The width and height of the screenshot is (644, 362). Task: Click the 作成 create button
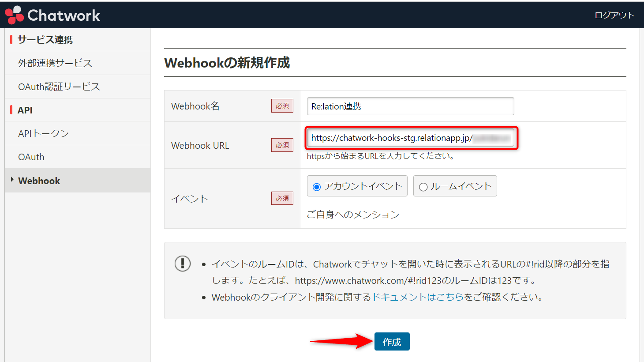click(392, 342)
